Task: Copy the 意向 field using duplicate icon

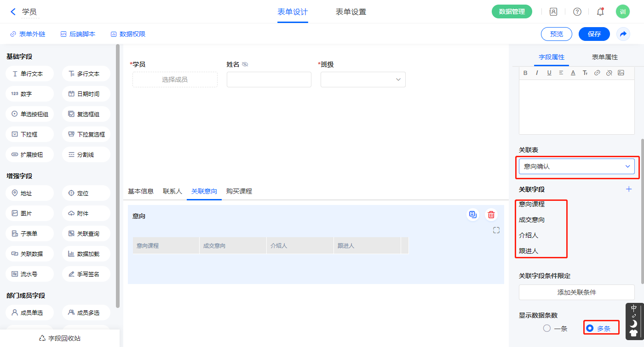Action: point(472,215)
